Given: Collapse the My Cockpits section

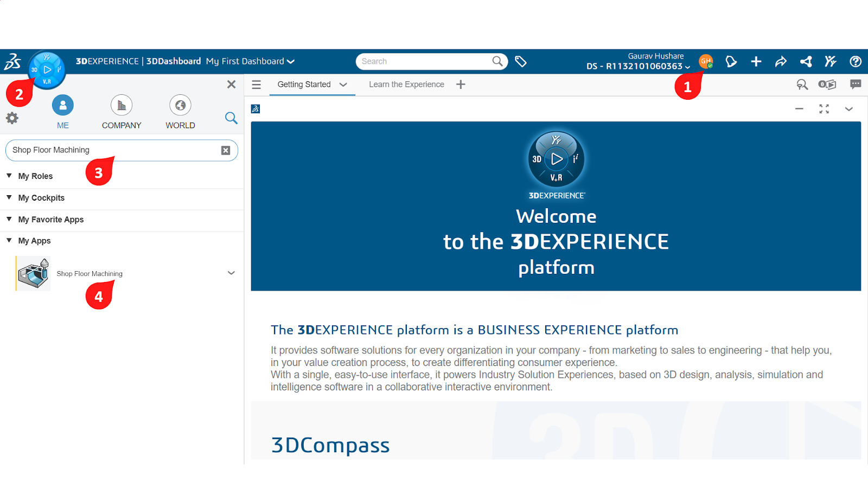Looking at the screenshot, I should point(9,197).
